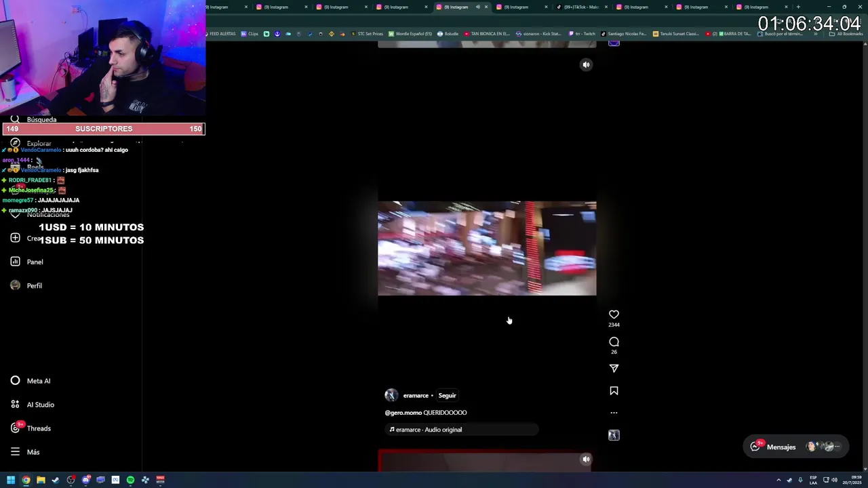Open the BARRA DE TA bookmark
This screenshot has height=488, width=868.
point(729,34)
